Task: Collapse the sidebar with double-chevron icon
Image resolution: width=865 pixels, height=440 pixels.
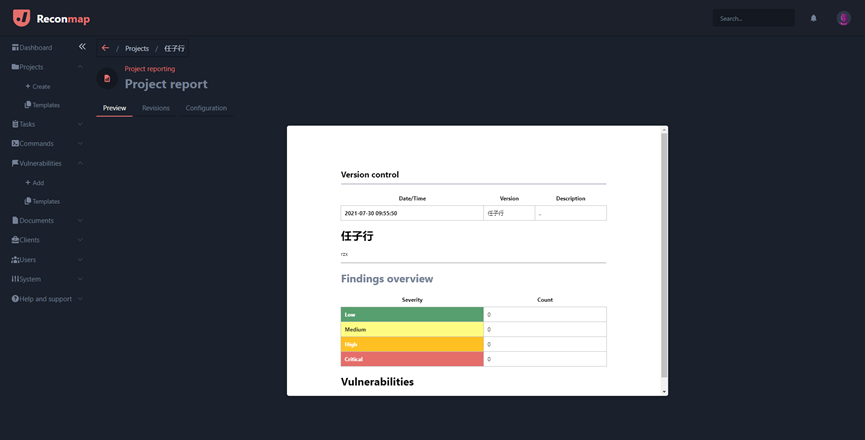Action: tap(82, 47)
